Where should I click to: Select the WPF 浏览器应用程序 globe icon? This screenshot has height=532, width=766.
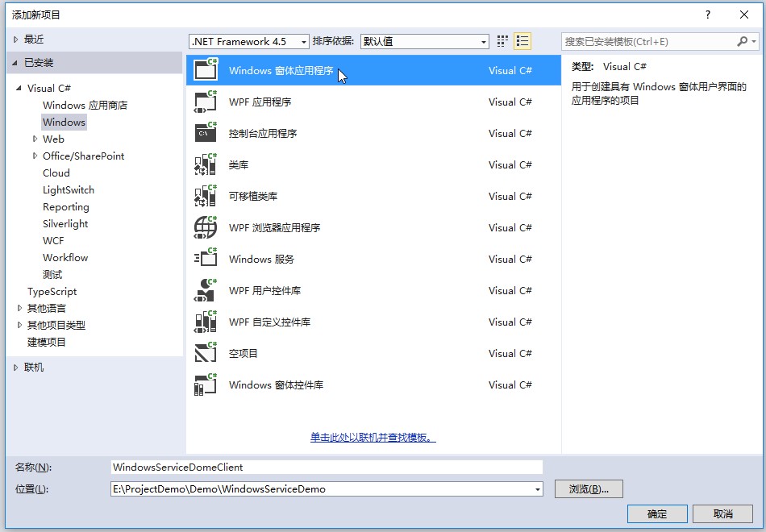tap(206, 228)
